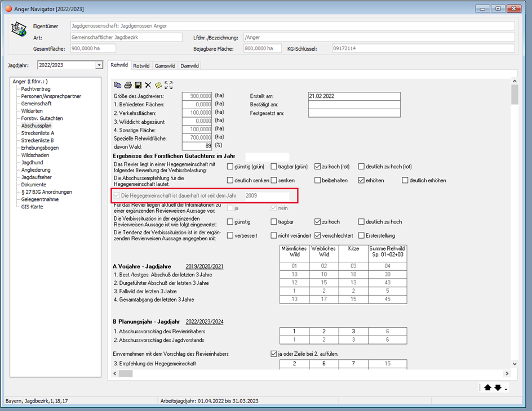The image size is (532, 411).
Task: Click the black down arrow button
Action: pyautogui.click(x=498, y=387)
